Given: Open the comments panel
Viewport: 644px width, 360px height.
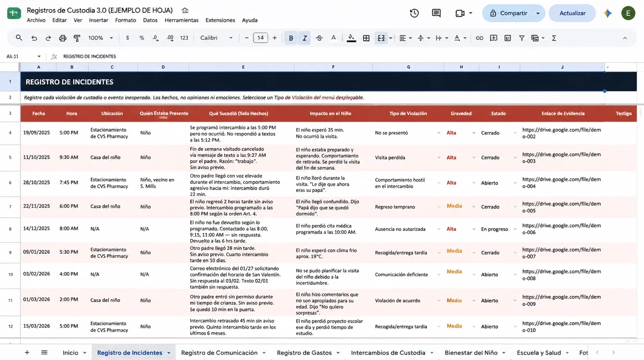Looking at the screenshot, I should [x=436, y=13].
